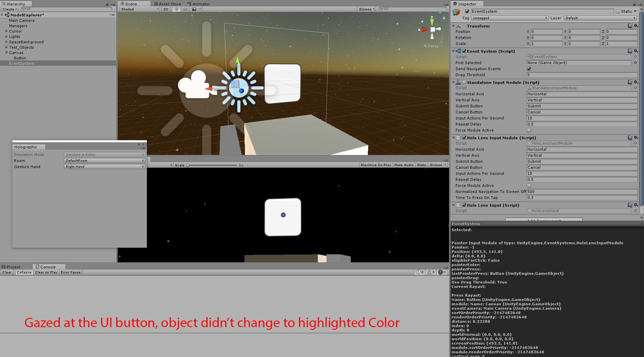
Task: Open the Event System script reference documentation icon
Action: click(630, 51)
